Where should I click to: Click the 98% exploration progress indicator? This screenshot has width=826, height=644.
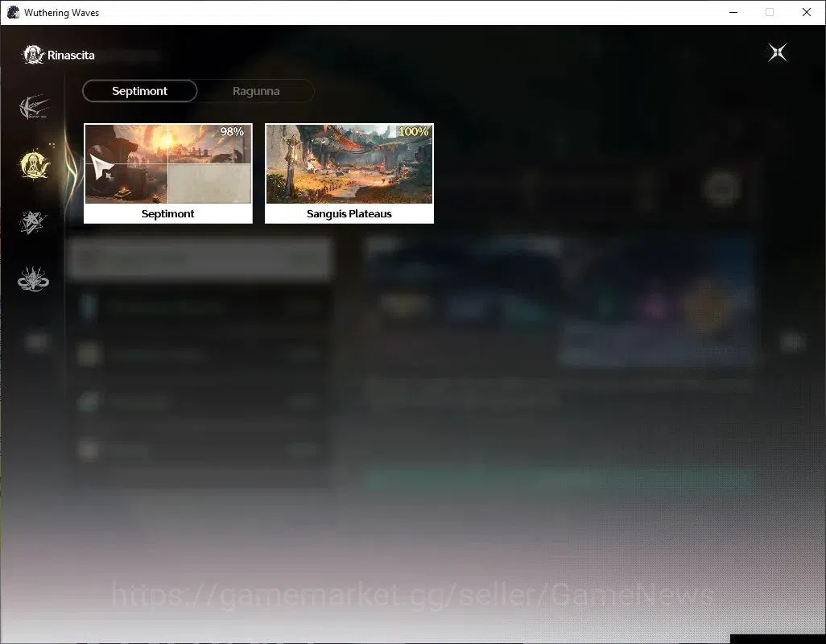click(x=232, y=132)
